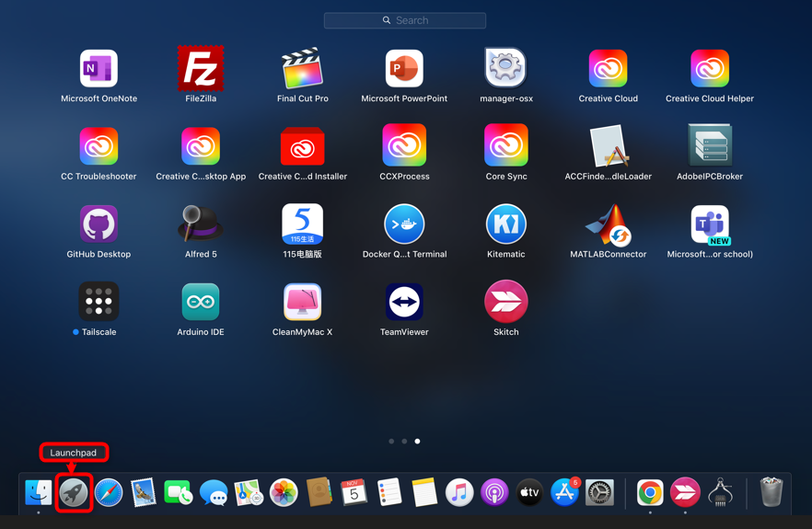Open Final Cut Pro

tap(302, 70)
